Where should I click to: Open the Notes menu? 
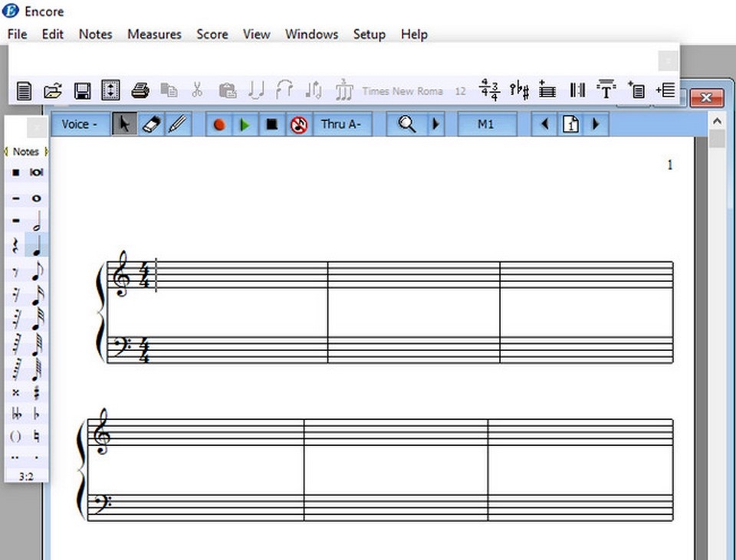pyautogui.click(x=95, y=34)
